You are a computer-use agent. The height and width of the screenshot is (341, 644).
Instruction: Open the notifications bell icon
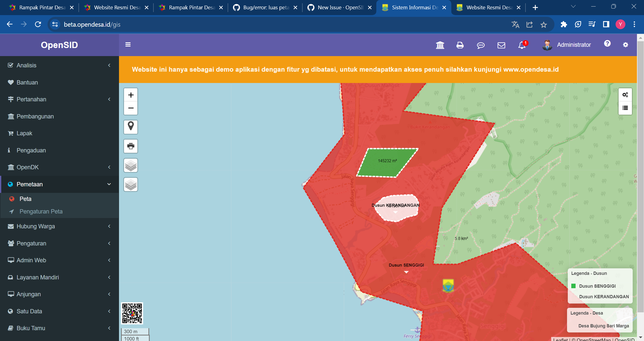[522, 45]
